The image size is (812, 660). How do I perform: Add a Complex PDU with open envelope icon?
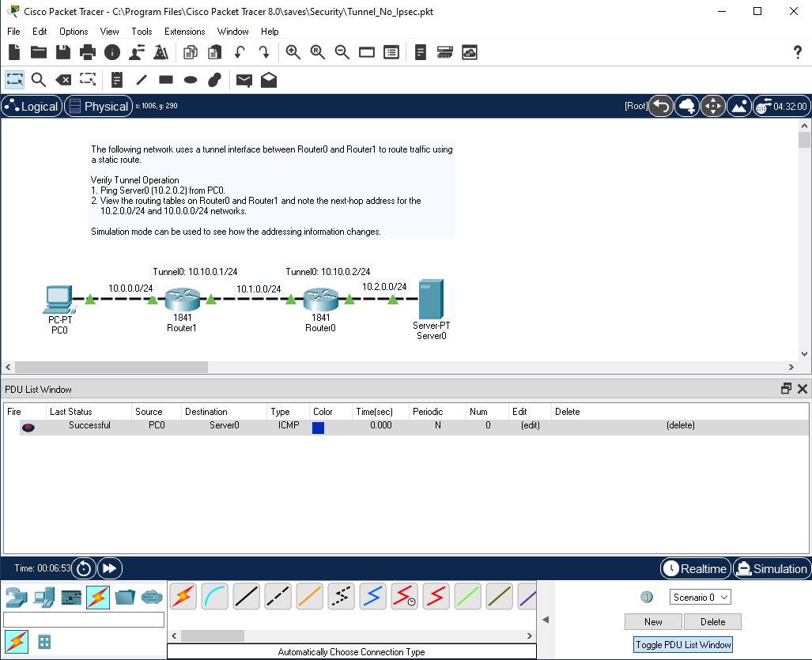269,80
